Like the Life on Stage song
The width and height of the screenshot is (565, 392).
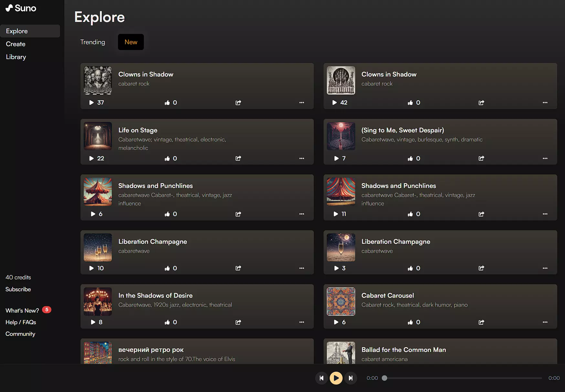coord(167,159)
